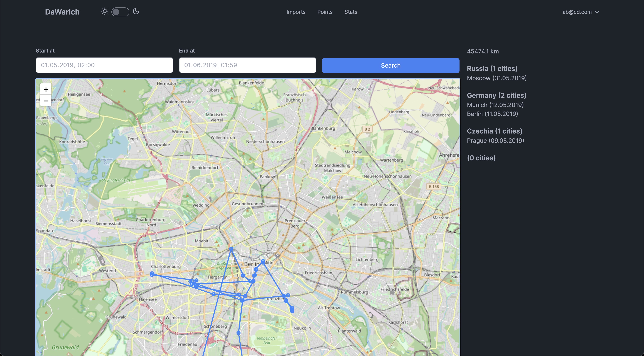Zoom out the map with minus

point(46,101)
